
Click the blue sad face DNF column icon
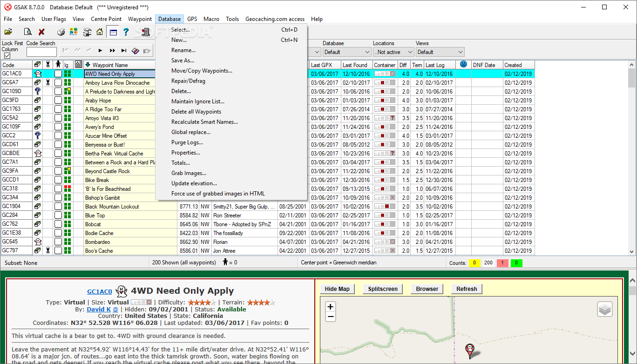point(463,64)
